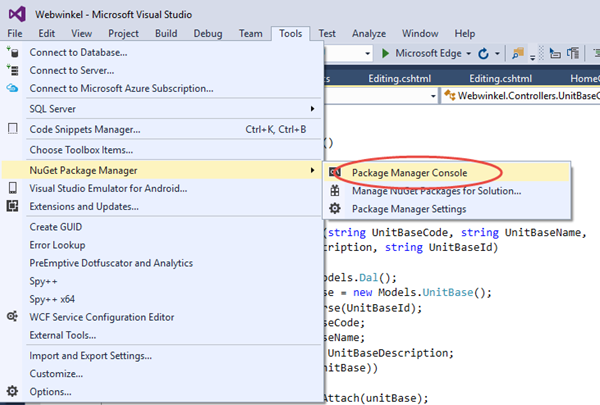The image size is (600, 405).
Task: Click the Package Manager Settings gear icon
Action: [335, 209]
